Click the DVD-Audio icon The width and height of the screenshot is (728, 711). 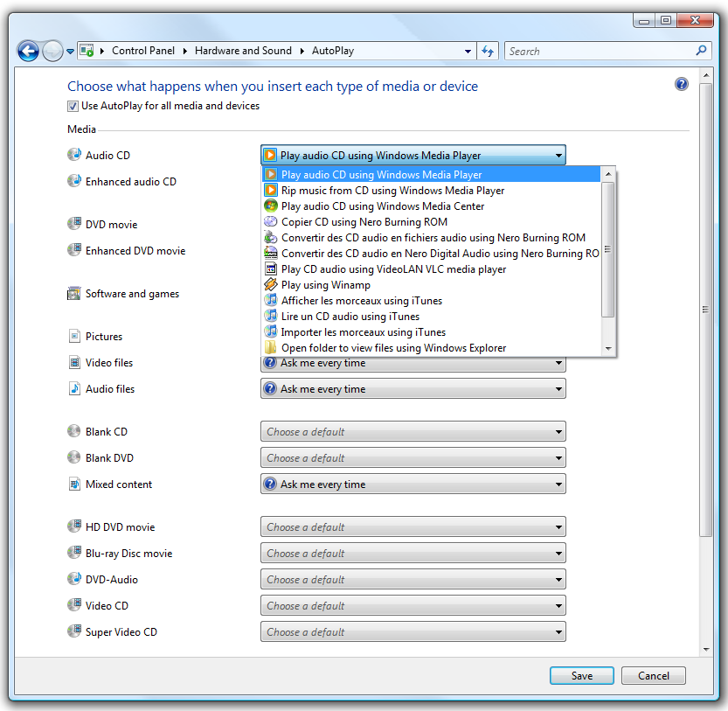pos(74,579)
